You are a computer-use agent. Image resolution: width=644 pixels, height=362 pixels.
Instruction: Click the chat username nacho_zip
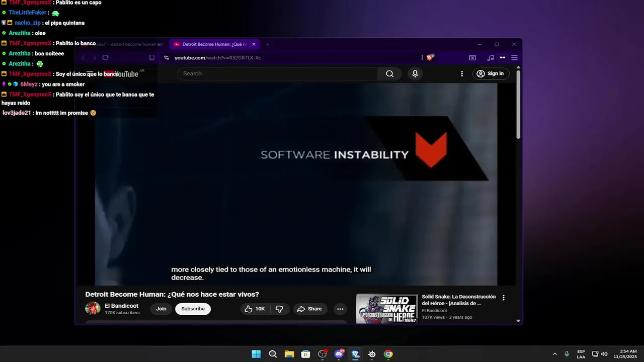(27, 23)
